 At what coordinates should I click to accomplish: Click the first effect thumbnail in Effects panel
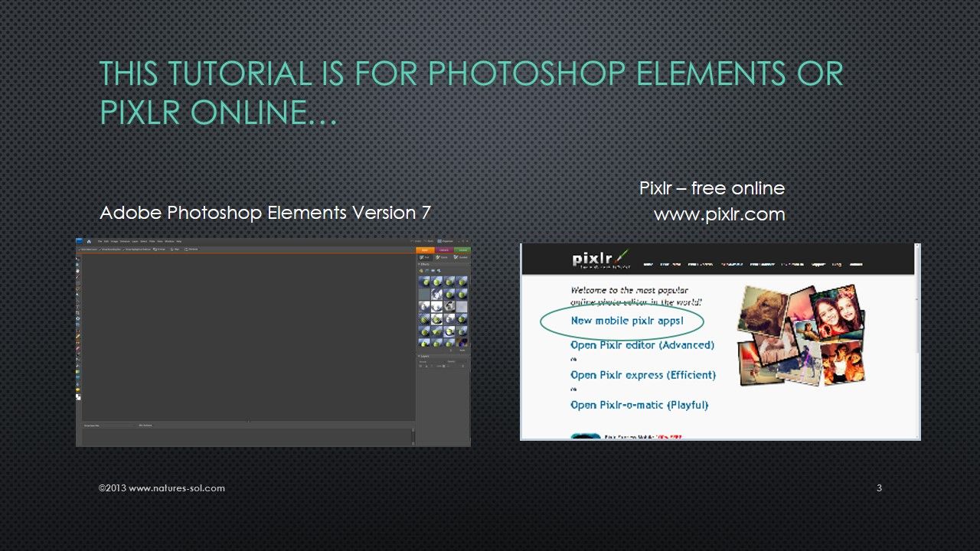[426, 282]
